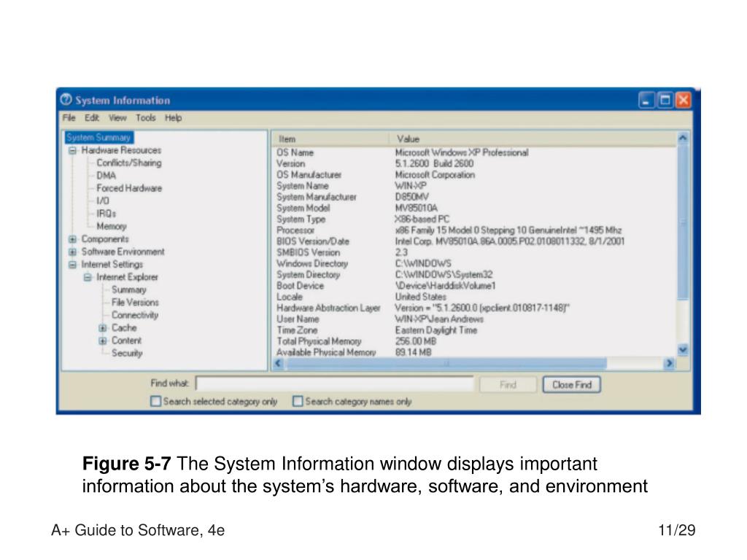This screenshot has height=560, width=747.
Task: Open the Tools menu
Action: tap(145, 117)
